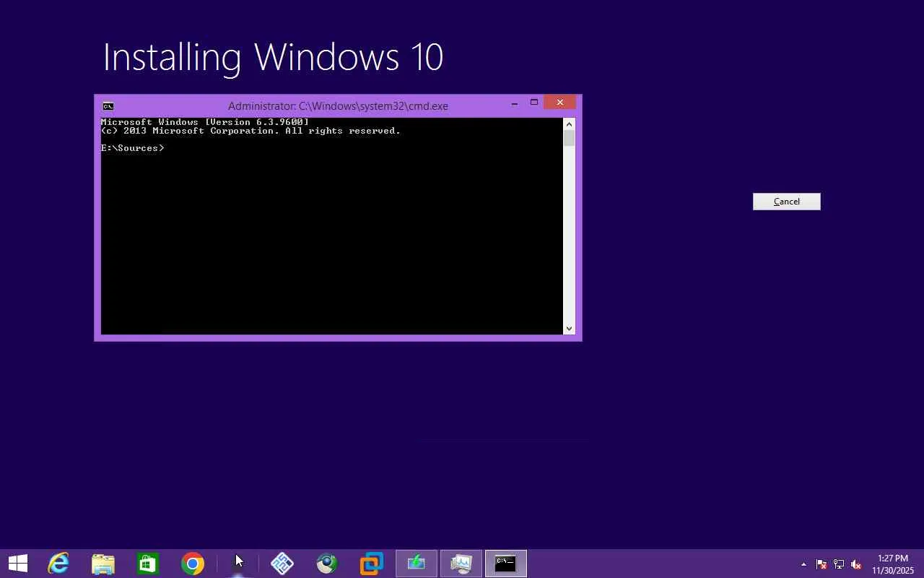Click the "Administrator: C:\Windows\system32\cmd.exe" title
Image resolution: width=924 pixels, height=578 pixels.
click(x=338, y=106)
